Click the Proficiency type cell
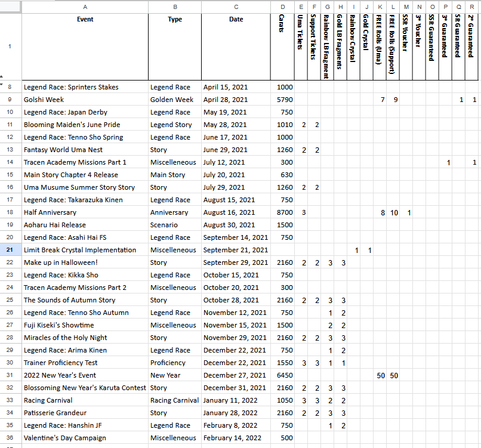The image size is (481, 448). point(175,363)
